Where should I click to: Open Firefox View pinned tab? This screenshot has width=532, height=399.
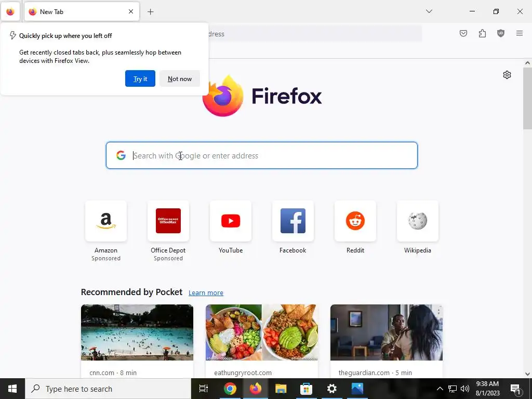(10, 12)
